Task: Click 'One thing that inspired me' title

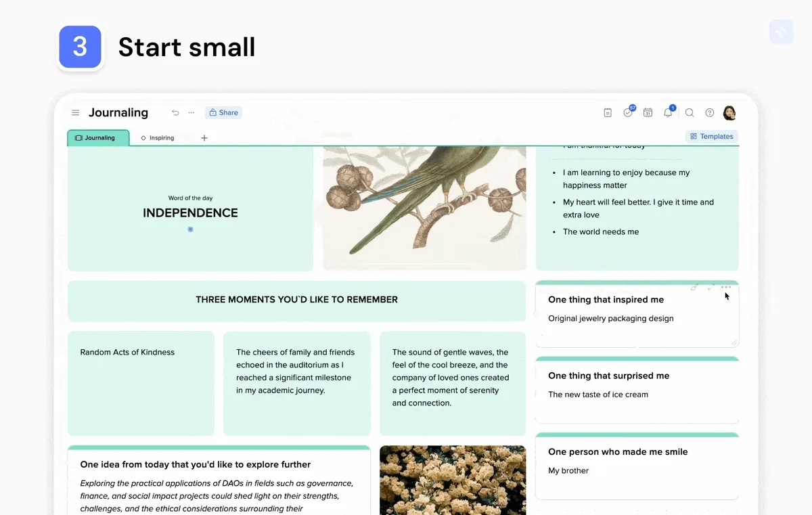Action: [x=606, y=300]
